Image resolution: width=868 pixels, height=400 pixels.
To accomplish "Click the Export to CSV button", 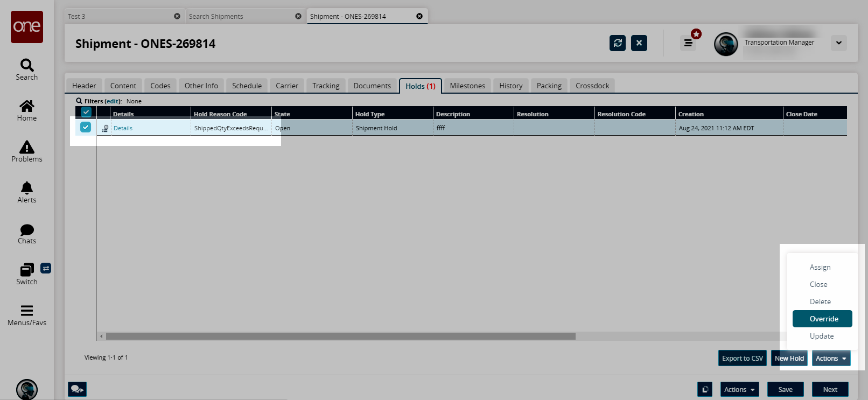I will pyautogui.click(x=743, y=358).
